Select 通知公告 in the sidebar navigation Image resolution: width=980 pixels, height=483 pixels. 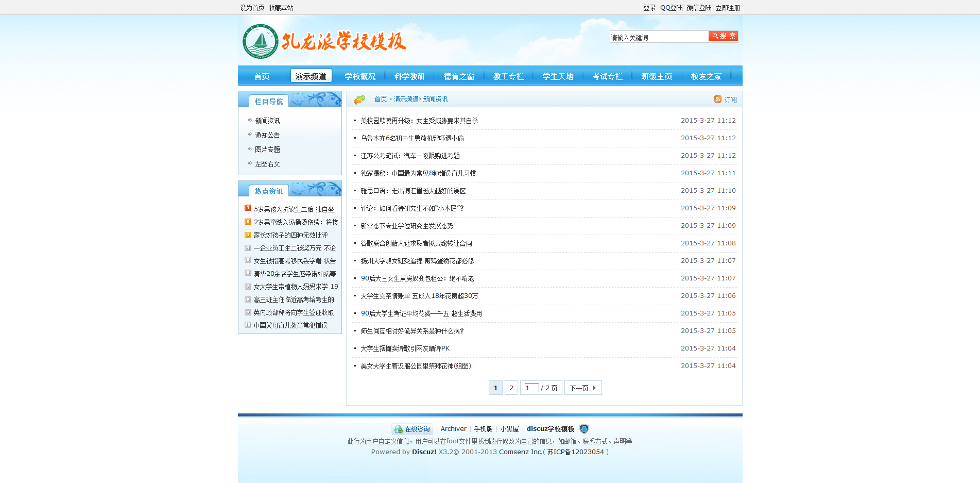[267, 135]
